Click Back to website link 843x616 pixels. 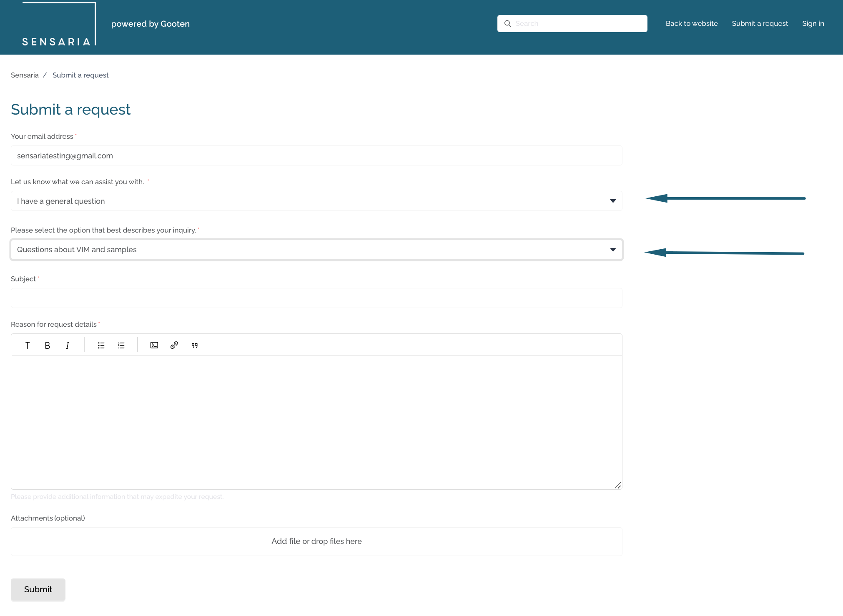692,24
